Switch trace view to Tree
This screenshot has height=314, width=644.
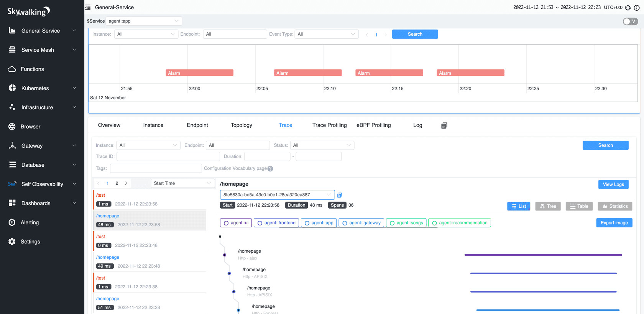[548, 206]
